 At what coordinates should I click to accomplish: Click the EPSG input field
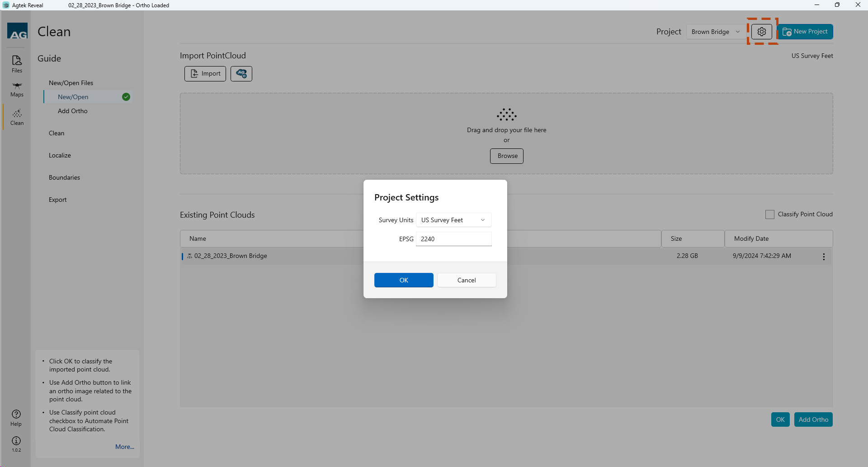(453, 239)
